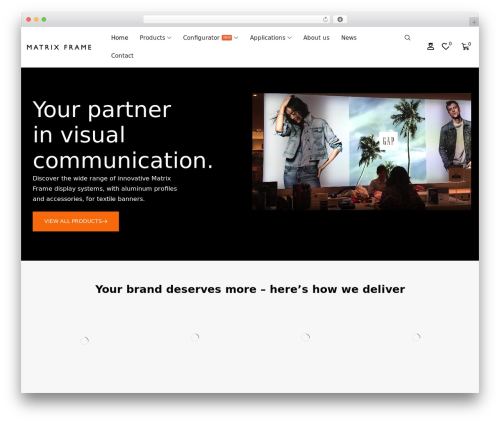Open the shopping cart icon
Image resolution: width=500 pixels, height=423 pixels.
click(466, 46)
